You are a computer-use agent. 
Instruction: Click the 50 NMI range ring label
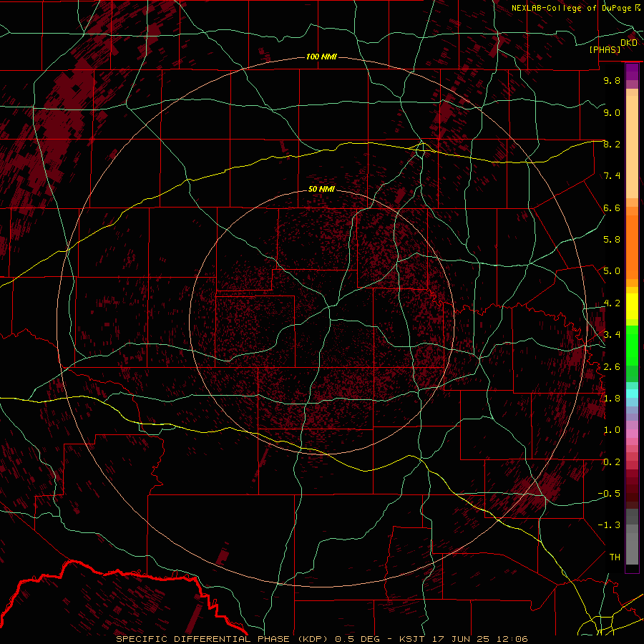pos(321,189)
